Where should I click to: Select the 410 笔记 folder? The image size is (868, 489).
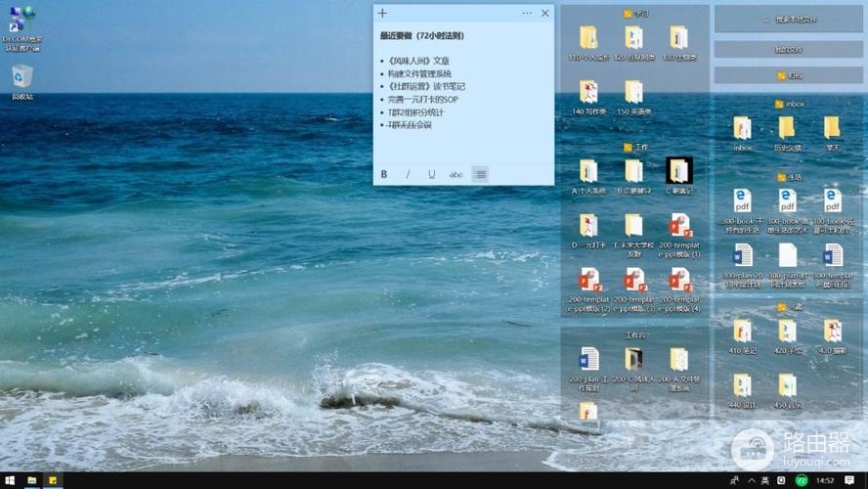742,336
